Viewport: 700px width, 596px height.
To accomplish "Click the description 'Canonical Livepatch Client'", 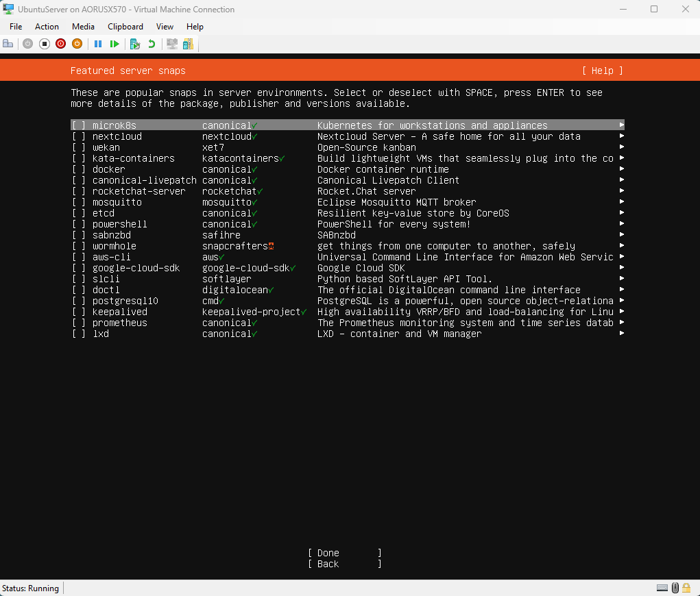I will pyautogui.click(x=388, y=180).
